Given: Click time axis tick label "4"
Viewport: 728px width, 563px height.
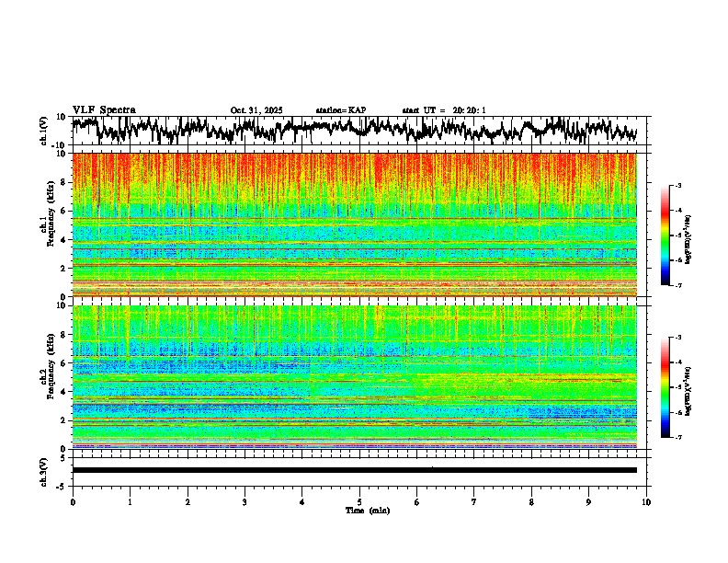Looking at the screenshot, I should 302,502.
